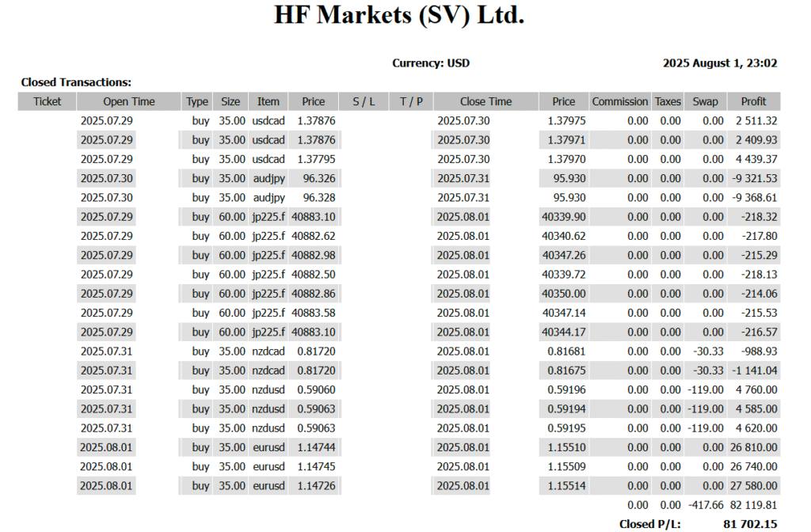Click the Ticket column header
This screenshot has width=811, height=532.
[x=47, y=101]
